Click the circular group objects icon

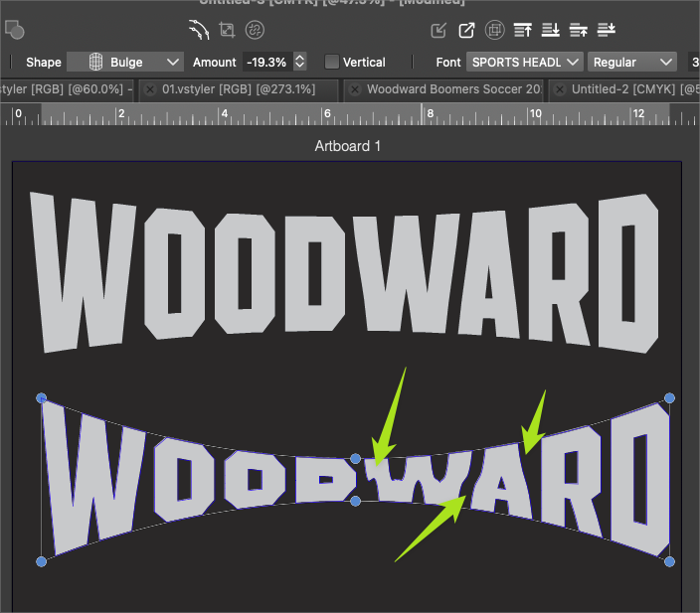pyautogui.click(x=494, y=30)
